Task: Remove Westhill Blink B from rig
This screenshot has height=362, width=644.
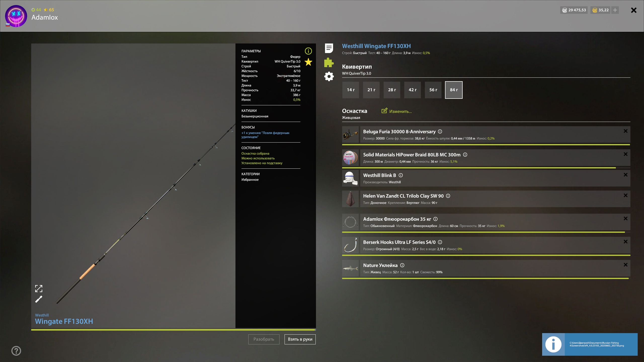Action: pos(625,175)
